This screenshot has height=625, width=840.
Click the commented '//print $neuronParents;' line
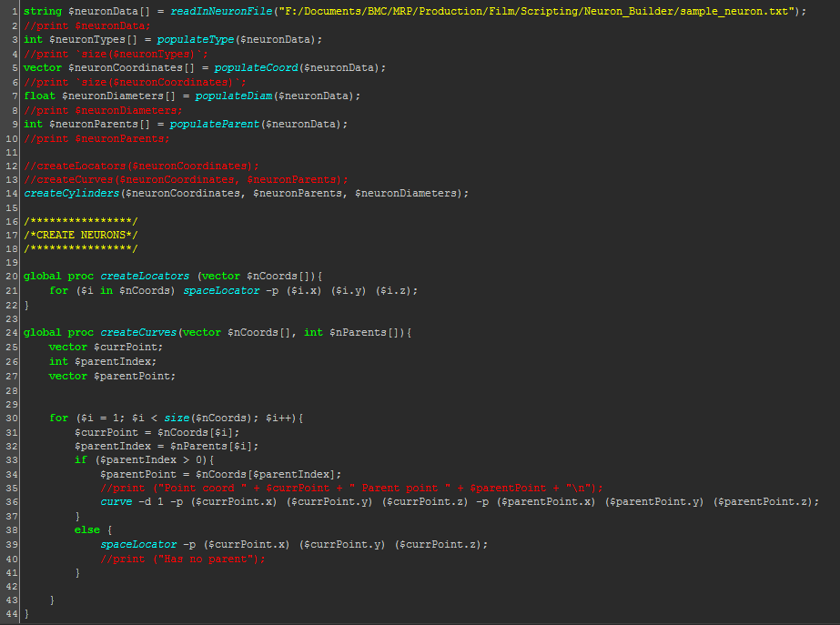pos(96,138)
